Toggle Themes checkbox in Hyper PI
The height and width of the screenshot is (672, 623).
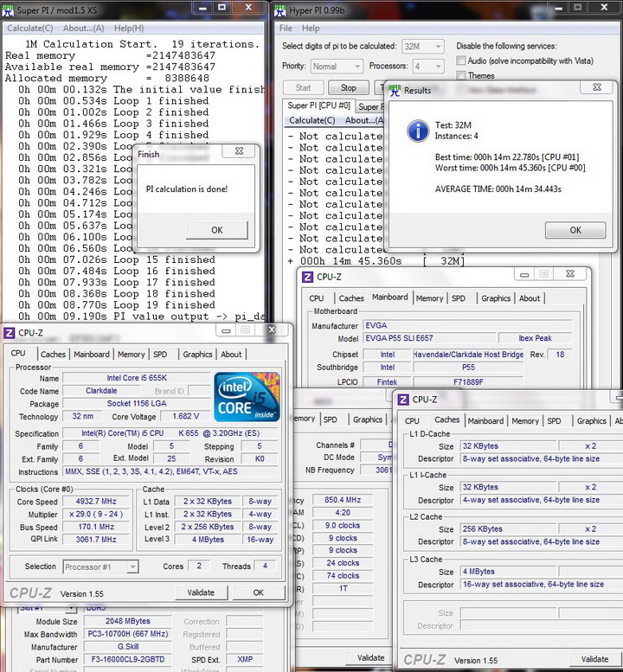[x=461, y=75]
